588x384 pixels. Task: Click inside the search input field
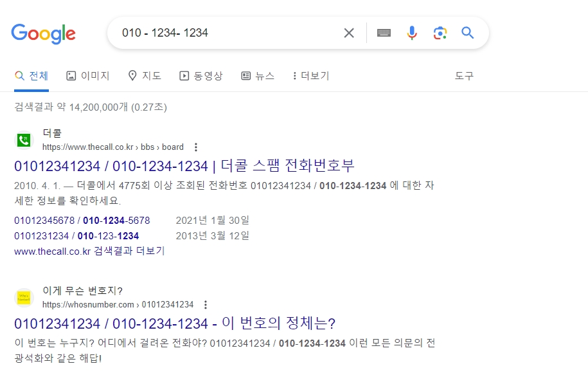pos(225,32)
